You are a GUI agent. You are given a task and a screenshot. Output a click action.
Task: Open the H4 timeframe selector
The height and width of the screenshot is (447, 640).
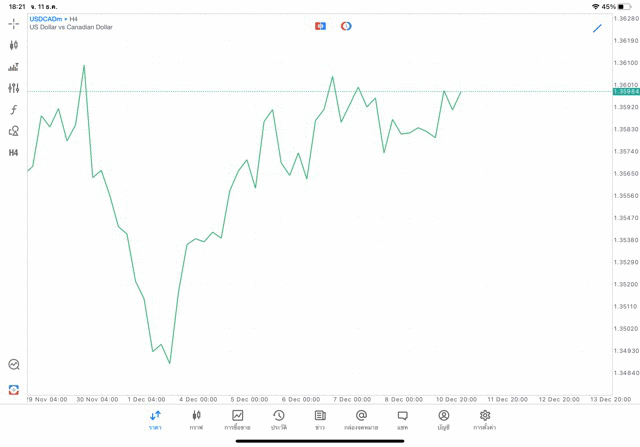(x=13, y=153)
